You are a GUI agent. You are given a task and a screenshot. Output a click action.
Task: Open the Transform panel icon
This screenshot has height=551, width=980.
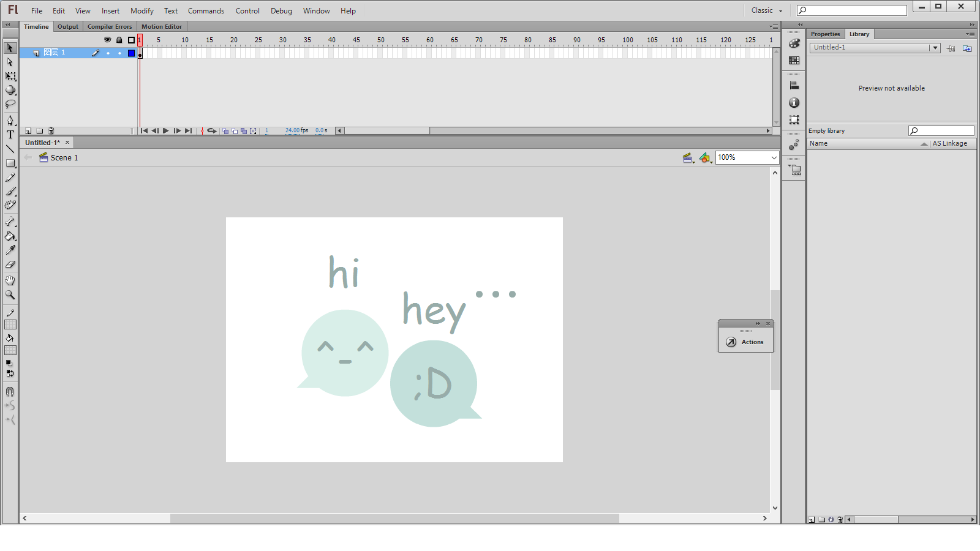794,120
